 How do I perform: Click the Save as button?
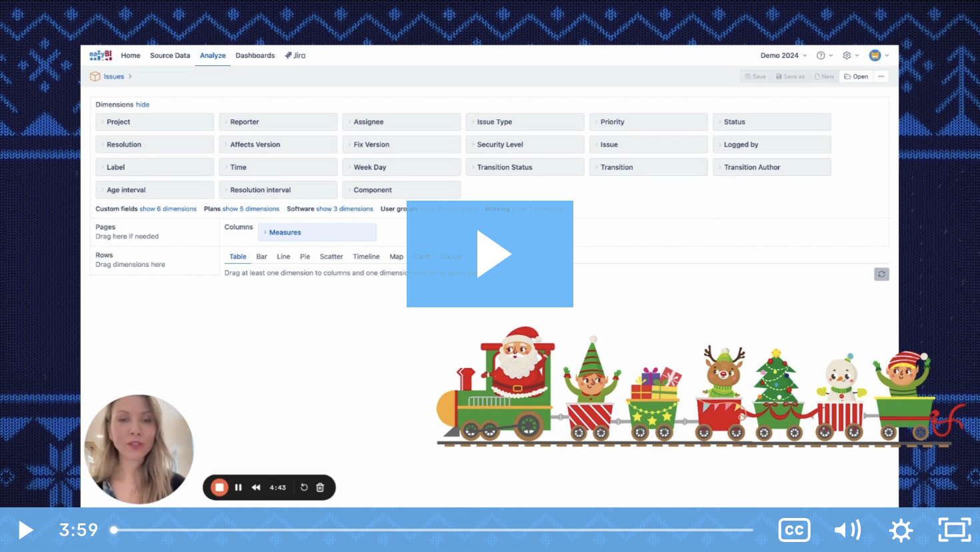790,77
